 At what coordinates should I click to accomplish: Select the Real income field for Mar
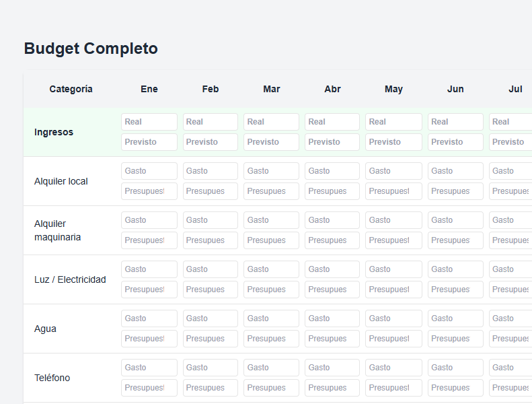[271, 122]
